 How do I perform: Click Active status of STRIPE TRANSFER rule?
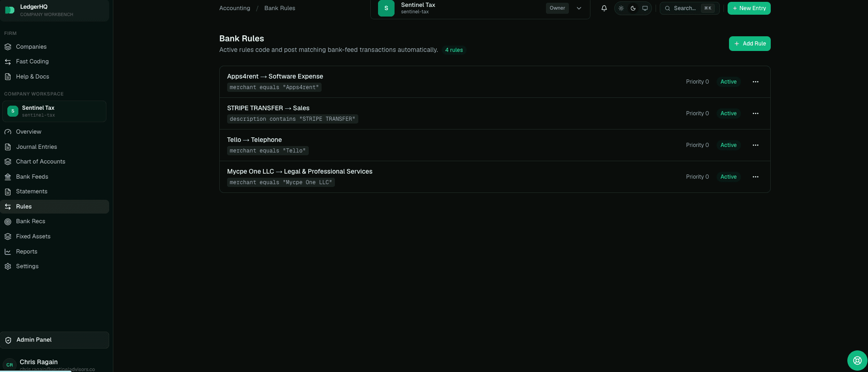[x=729, y=113]
